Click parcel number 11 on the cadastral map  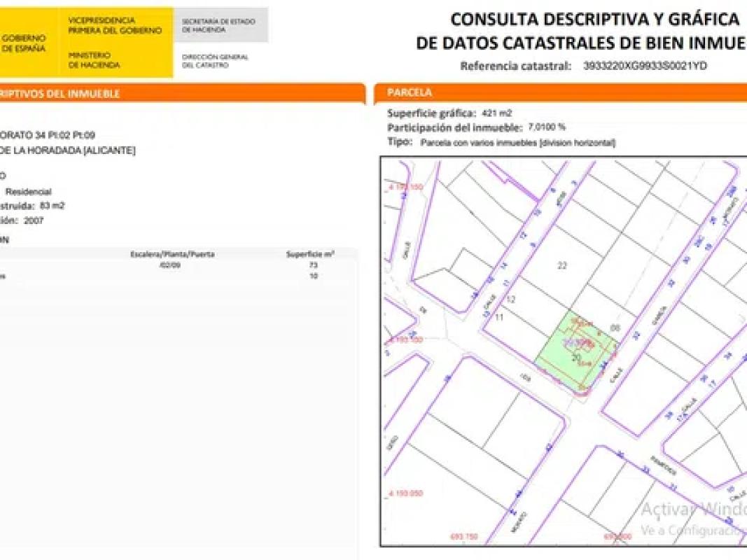(x=499, y=317)
